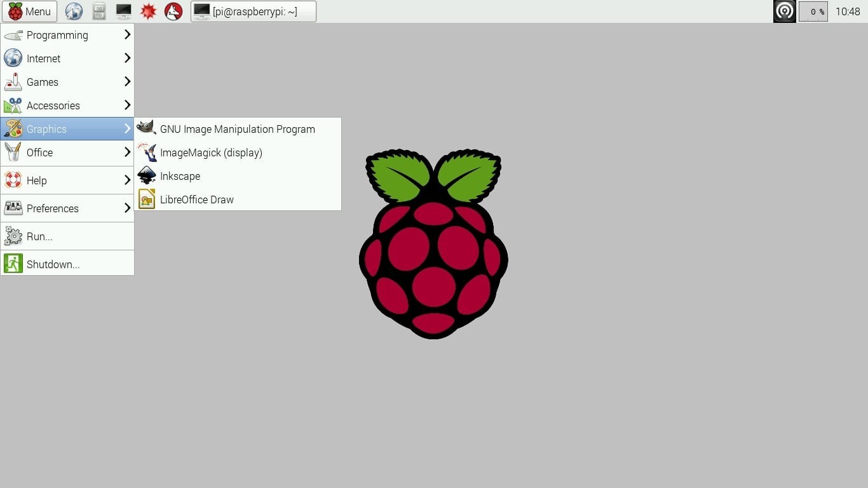Open the file manager from the taskbar
868x488 pixels.
pyautogui.click(x=98, y=11)
